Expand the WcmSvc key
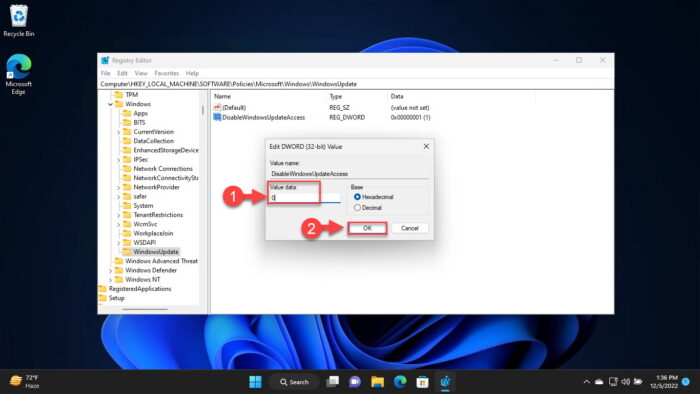This screenshot has width=700, height=394. click(x=118, y=224)
